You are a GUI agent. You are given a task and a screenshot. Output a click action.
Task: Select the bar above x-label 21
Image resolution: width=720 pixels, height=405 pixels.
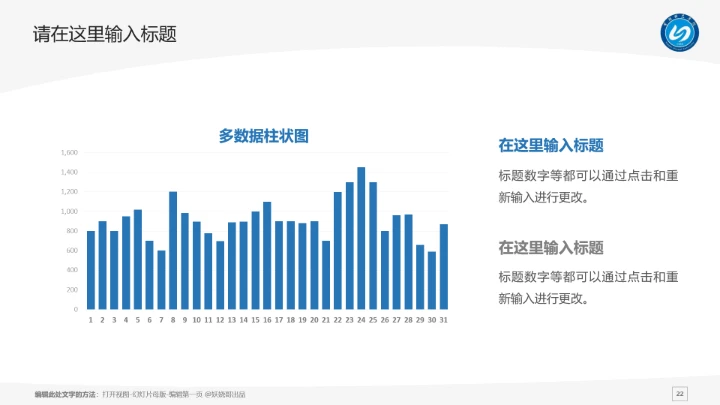click(326, 276)
